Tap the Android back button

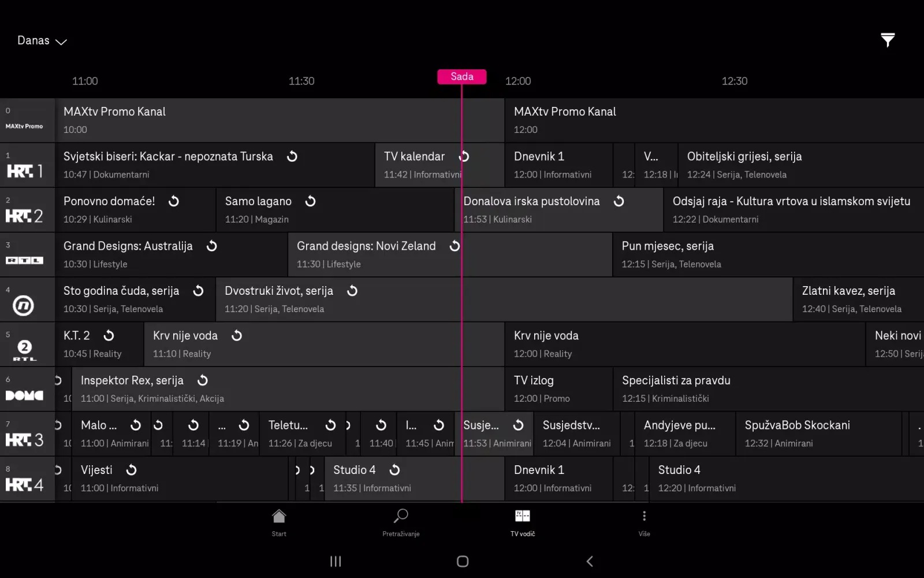(590, 561)
